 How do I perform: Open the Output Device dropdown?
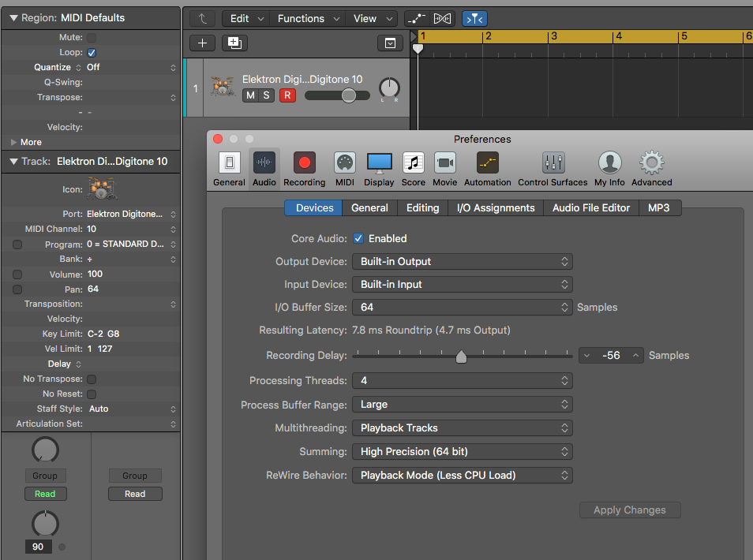pos(462,262)
